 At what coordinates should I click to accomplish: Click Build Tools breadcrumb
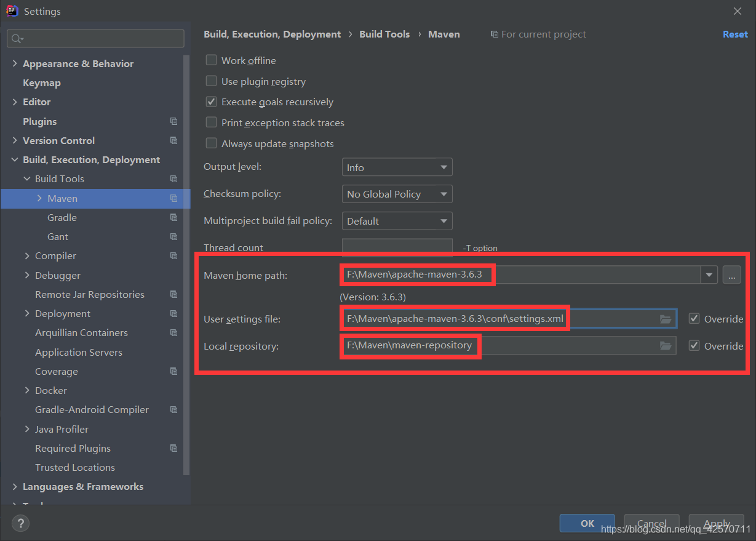[384, 34]
